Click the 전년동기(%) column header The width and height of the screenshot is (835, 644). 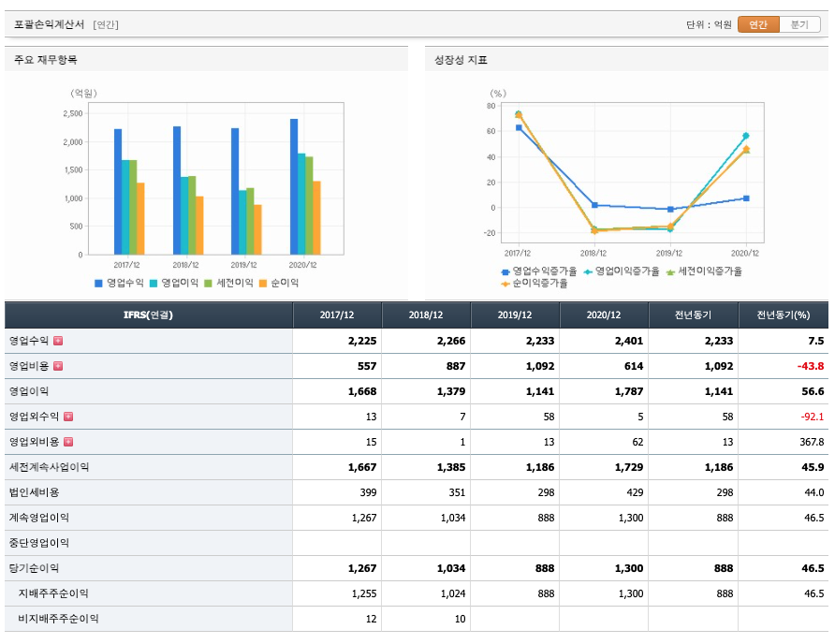(784, 315)
